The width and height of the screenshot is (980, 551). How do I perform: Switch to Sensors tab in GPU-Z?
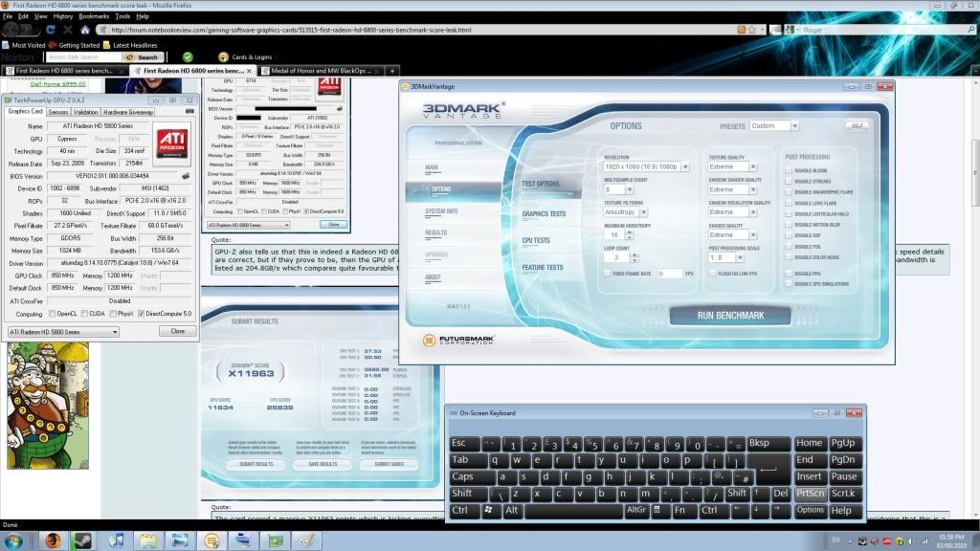58,112
